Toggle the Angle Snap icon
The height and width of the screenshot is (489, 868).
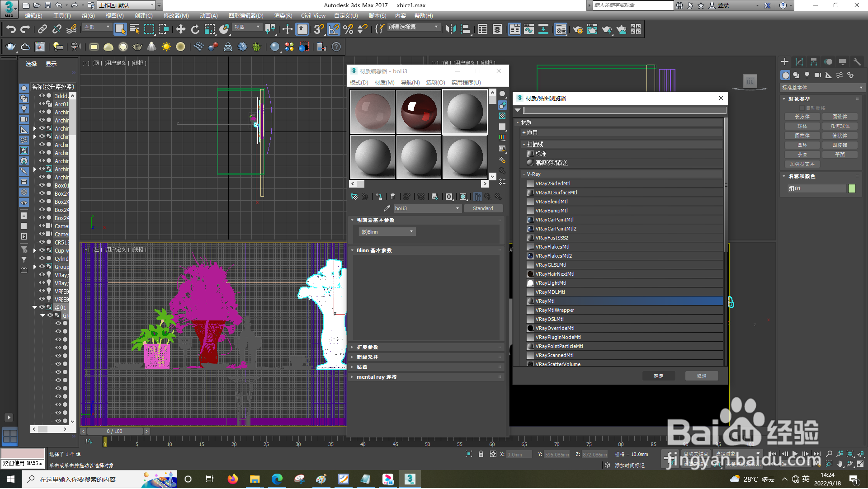pos(334,30)
